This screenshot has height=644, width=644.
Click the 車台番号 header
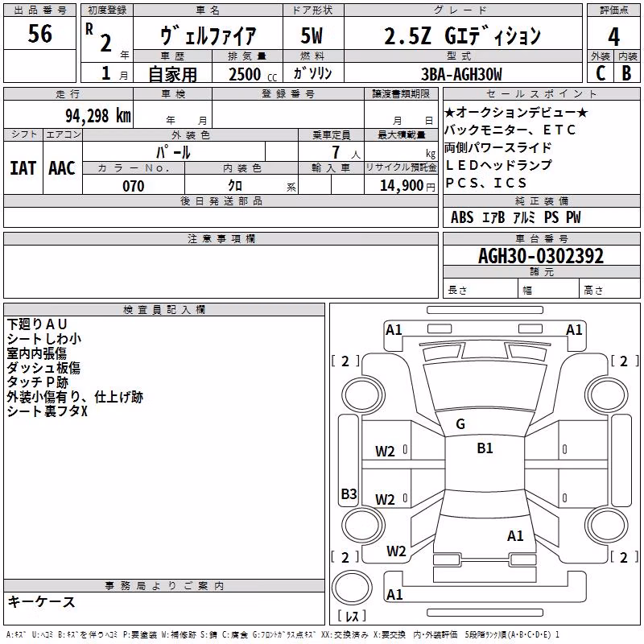(x=542, y=238)
